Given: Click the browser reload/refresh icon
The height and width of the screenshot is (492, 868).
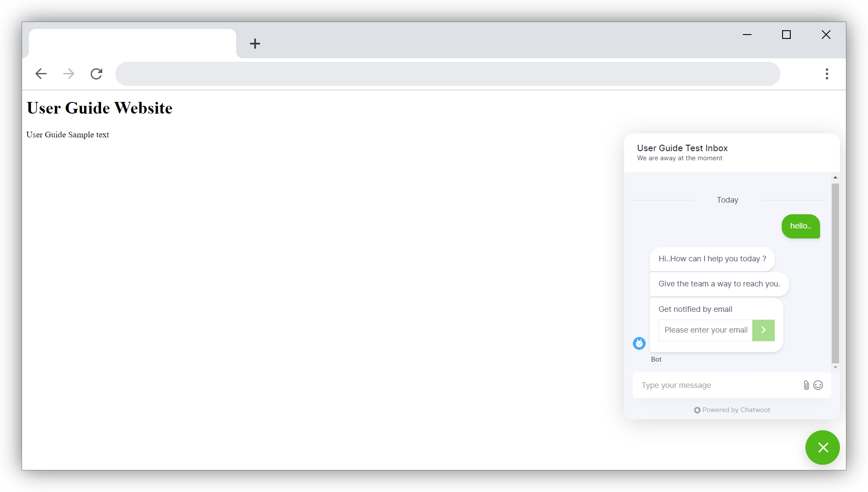Looking at the screenshot, I should pyautogui.click(x=97, y=73).
